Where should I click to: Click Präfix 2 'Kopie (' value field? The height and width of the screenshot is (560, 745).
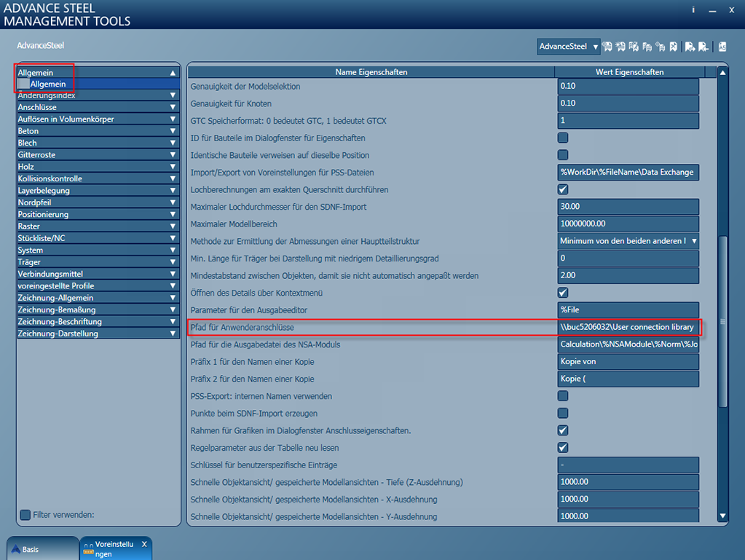click(628, 379)
